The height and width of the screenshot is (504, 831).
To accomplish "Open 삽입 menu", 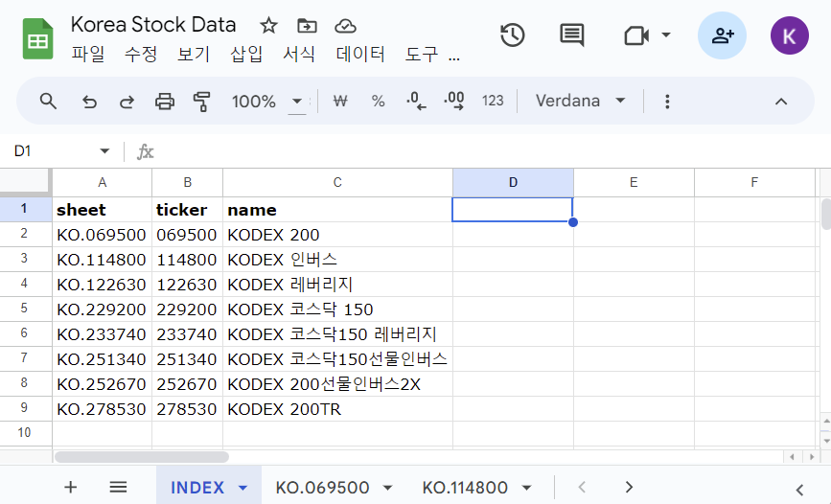I will click(x=246, y=54).
